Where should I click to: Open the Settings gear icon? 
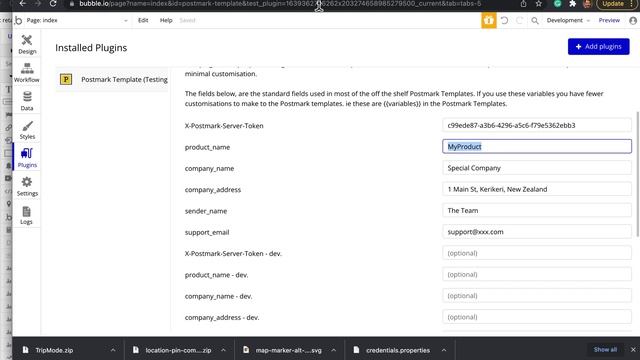coord(27,182)
